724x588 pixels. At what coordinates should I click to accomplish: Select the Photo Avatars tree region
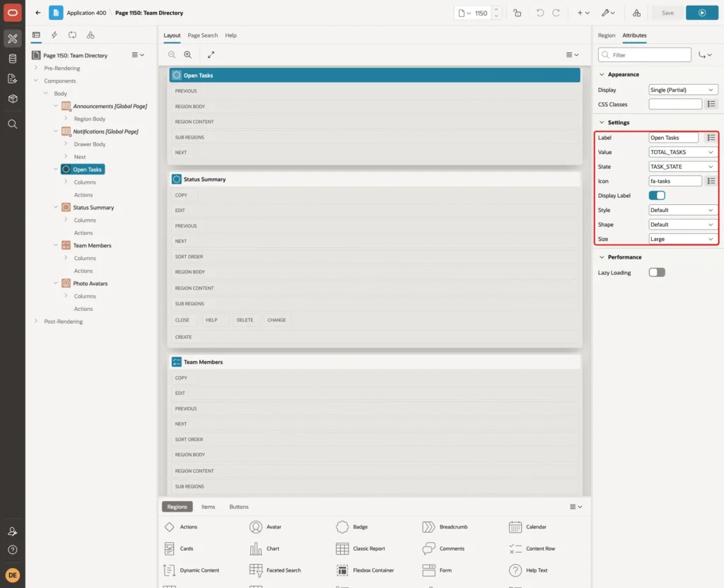click(x=90, y=283)
